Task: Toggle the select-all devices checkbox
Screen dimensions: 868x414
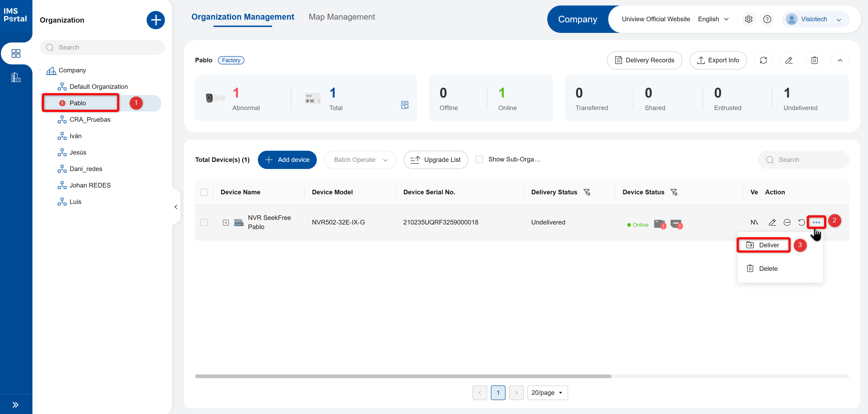Action: tap(204, 192)
